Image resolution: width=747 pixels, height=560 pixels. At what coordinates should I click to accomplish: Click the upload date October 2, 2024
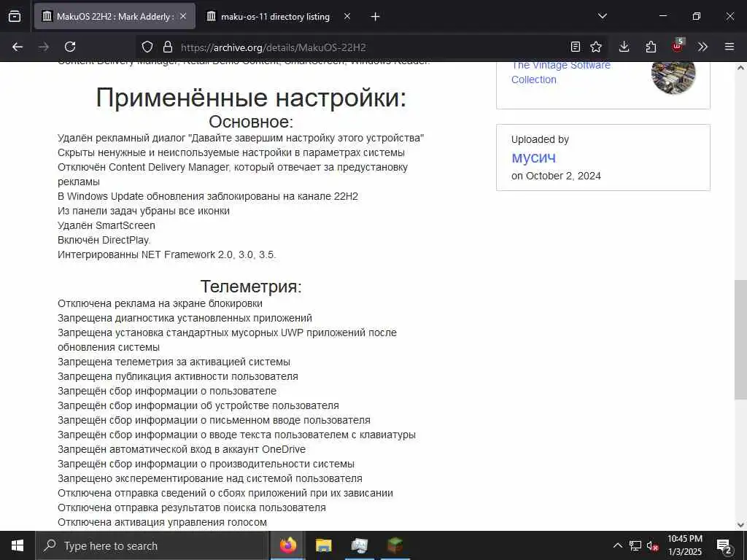[563, 176]
